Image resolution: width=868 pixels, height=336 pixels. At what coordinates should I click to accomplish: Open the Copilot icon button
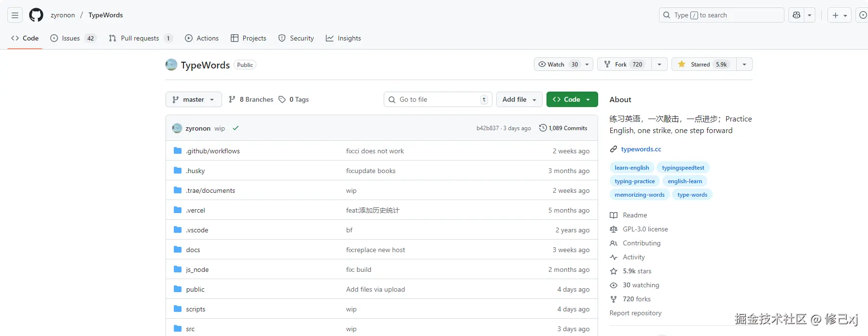pos(797,15)
